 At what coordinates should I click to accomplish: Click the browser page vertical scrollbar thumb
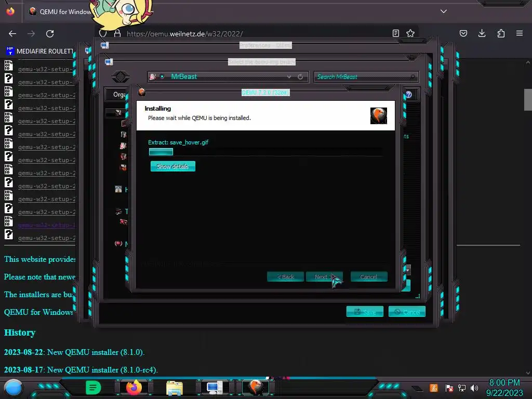tap(528, 99)
